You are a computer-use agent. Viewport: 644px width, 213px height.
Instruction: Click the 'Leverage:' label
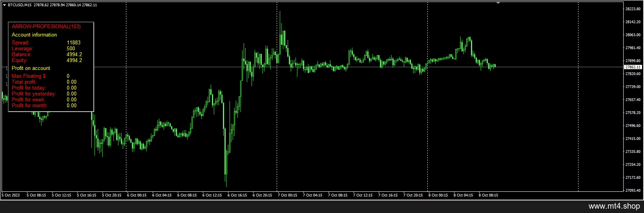[22, 48]
